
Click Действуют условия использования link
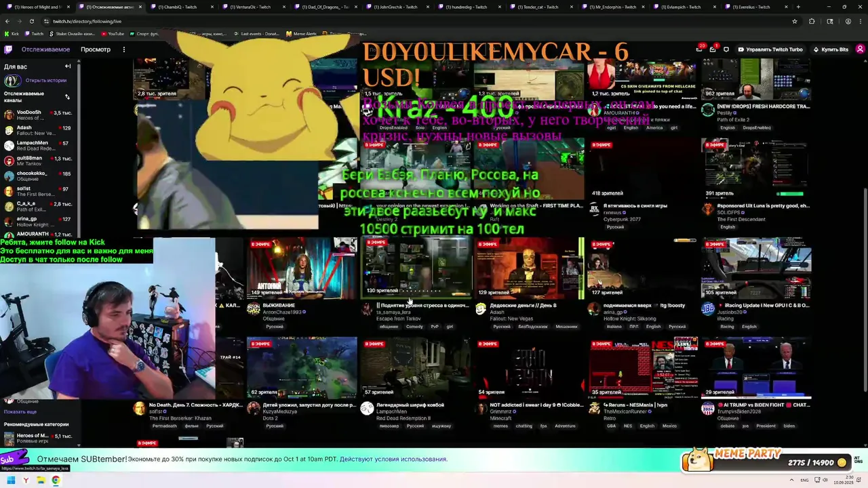393,459
